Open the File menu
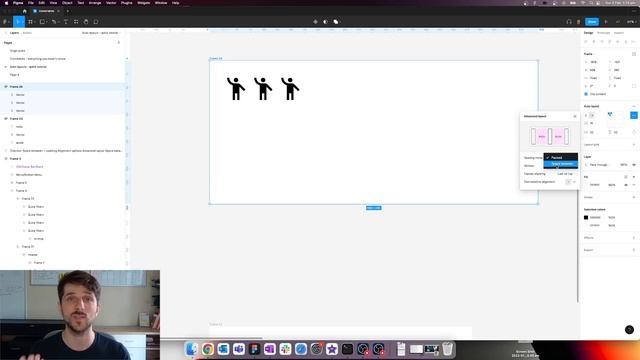Screen dimensions: 640x360 click(x=31, y=3)
